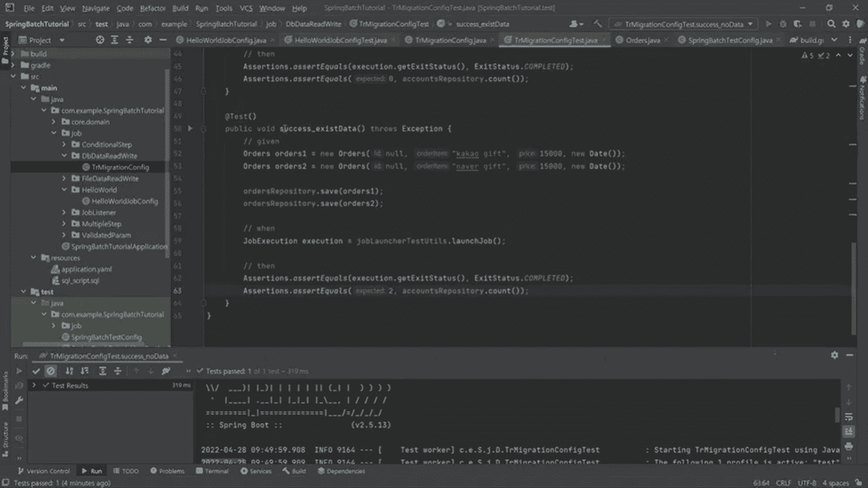Open IDE settings gear in top toolbar
868x488 pixels.
[846, 23]
